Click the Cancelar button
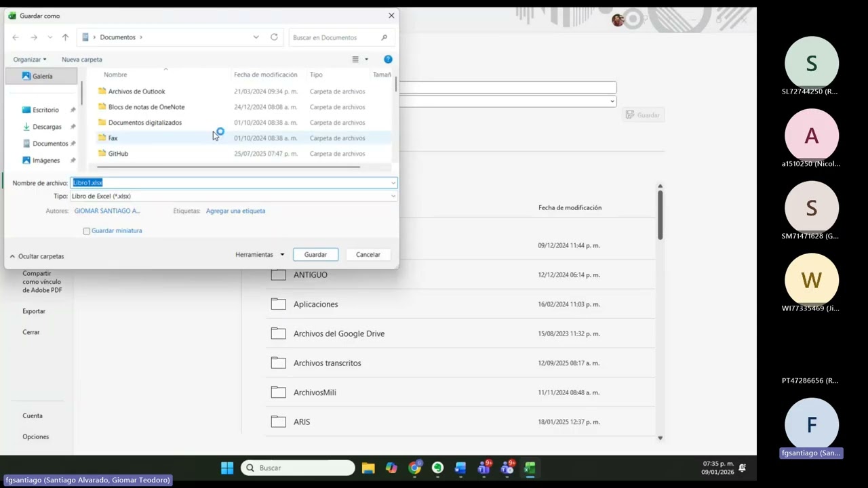The image size is (868, 488). coord(368,255)
